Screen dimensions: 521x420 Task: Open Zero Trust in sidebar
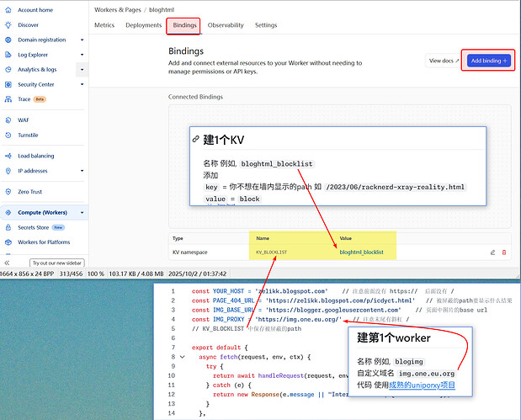30,192
